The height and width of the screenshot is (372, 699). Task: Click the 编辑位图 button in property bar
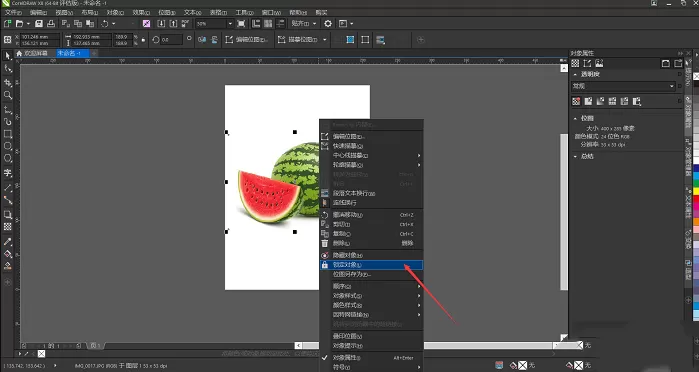(247, 40)
